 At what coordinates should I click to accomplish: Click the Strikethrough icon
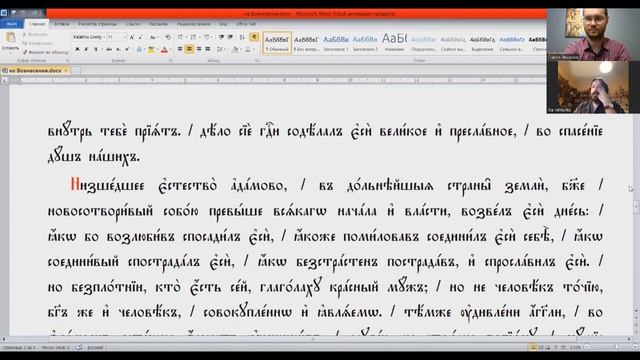[109, 49]
